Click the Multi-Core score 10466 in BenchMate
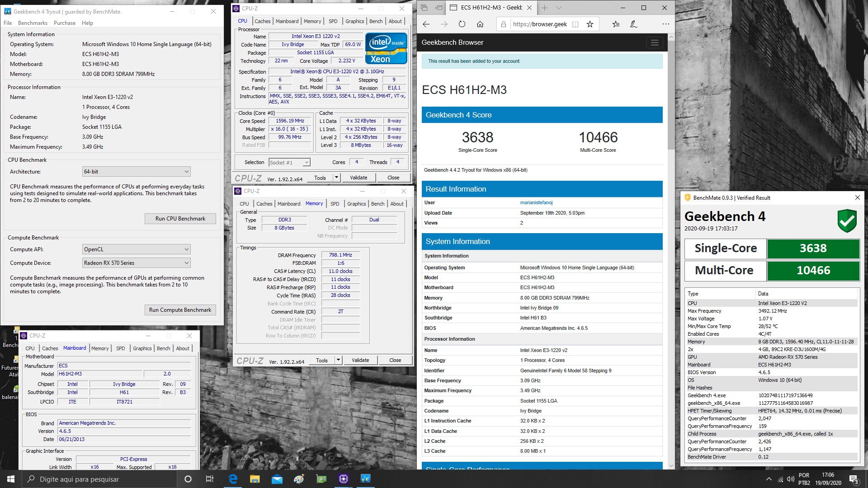 (813, 271)
